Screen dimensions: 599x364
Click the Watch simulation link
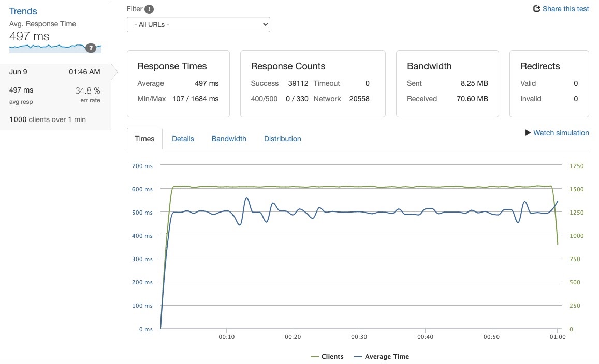point(561,133)
